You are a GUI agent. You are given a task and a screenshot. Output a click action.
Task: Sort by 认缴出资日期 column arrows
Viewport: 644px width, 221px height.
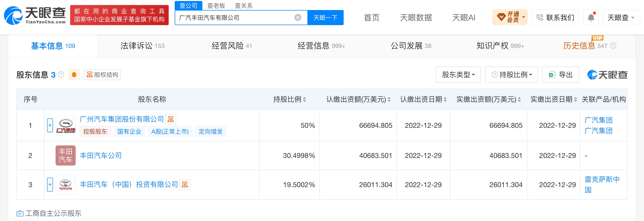tap(445, 99)
